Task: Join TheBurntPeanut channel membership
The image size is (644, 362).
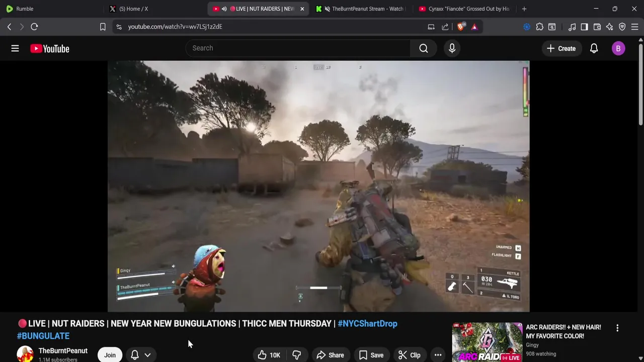Action: 110,355
